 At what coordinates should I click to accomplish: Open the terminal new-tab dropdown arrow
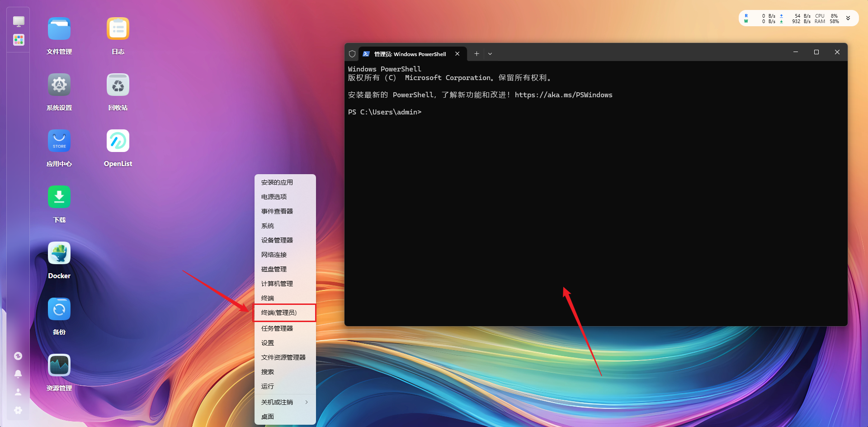coord(490,54)
